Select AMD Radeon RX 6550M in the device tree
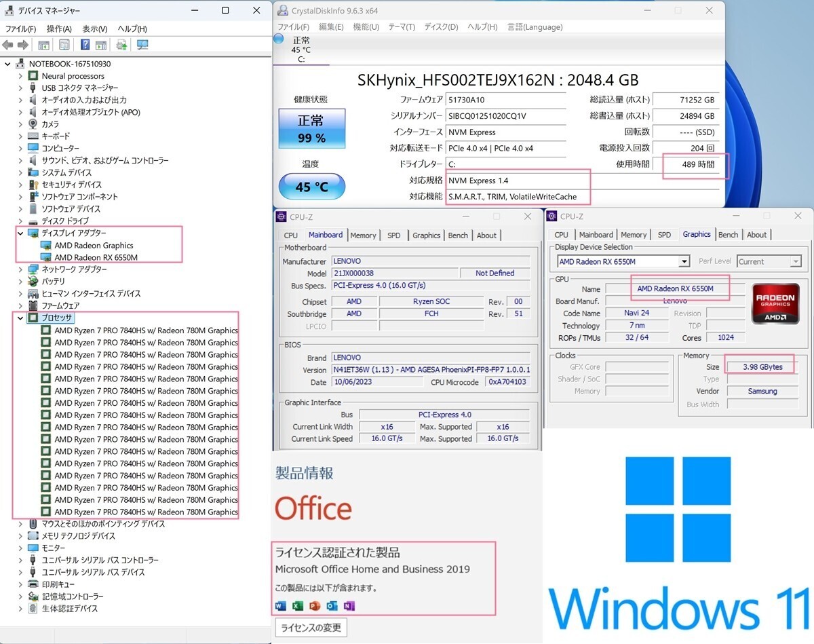The width and height of the screenshot is (814, 644). pyautogui.click(x=96, y=257)
